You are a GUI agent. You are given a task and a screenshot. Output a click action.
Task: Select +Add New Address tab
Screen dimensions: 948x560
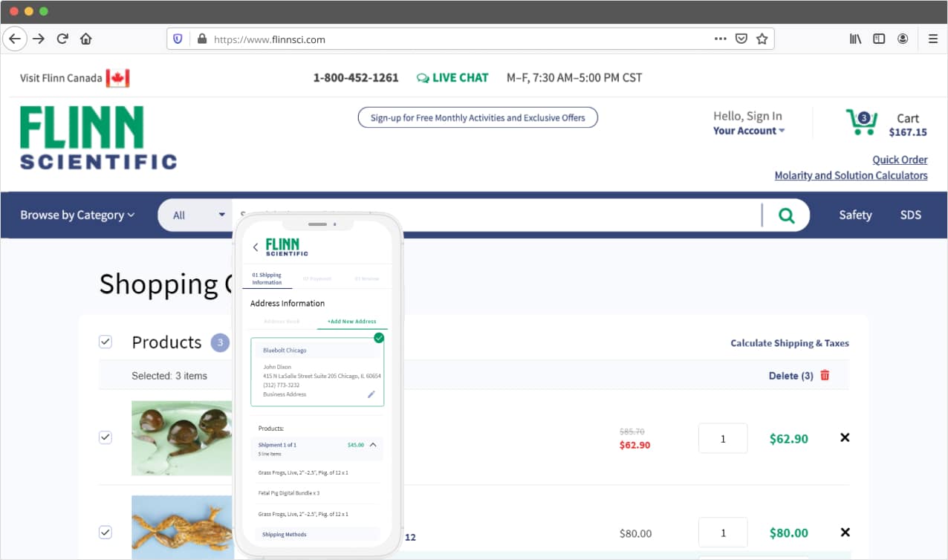coord(352,322)
